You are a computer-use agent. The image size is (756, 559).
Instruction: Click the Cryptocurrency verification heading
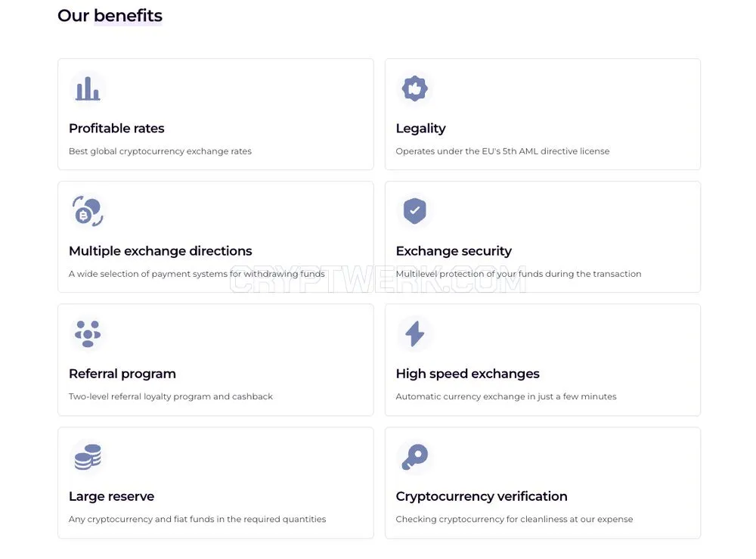[482, 496]
